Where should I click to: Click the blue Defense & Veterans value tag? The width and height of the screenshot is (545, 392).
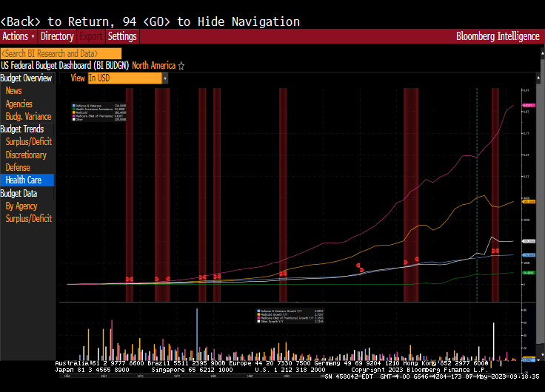point(529,255)
